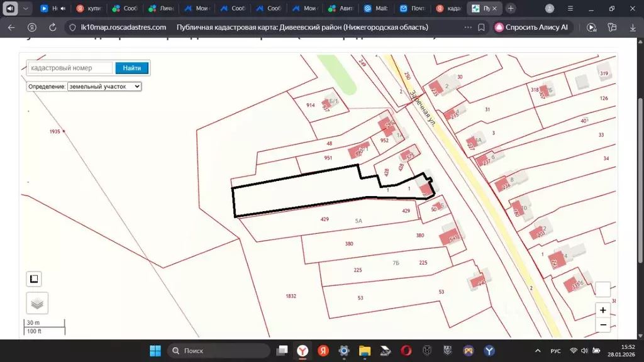The height and width of the screenshot is (362, 644).
Task: Open the map layers switcher icon
Action: click(37, 304)
